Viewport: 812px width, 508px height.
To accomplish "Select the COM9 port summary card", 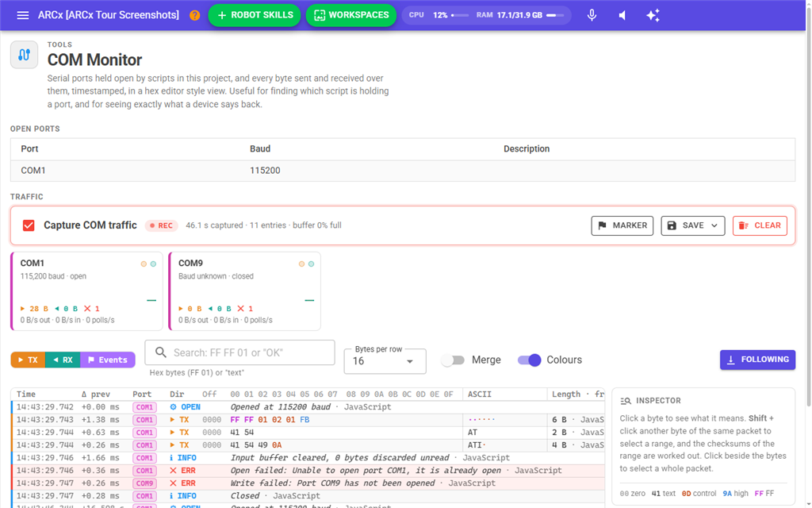I will (x=244, y=291).
